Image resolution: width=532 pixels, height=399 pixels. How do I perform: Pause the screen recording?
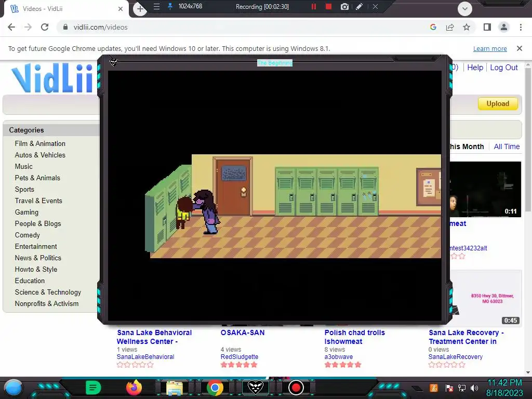tap(313, 6)
